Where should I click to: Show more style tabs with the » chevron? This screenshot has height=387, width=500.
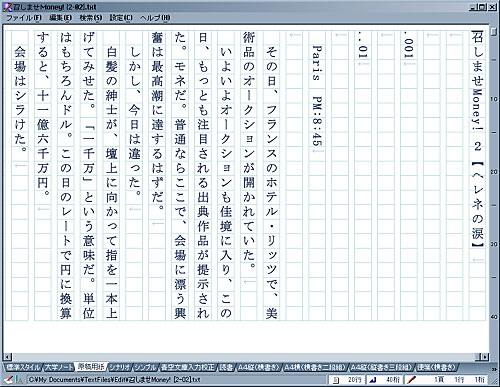(494, 369)
